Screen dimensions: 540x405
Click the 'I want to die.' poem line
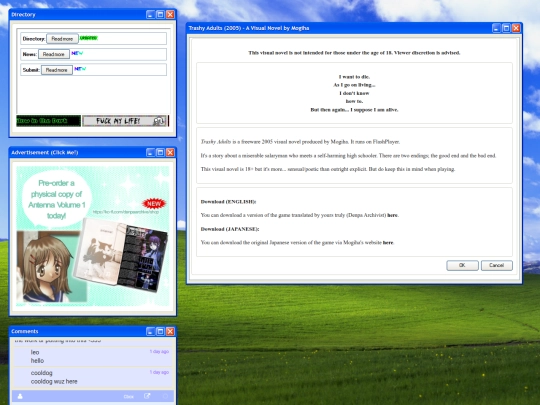pos(354,77)
